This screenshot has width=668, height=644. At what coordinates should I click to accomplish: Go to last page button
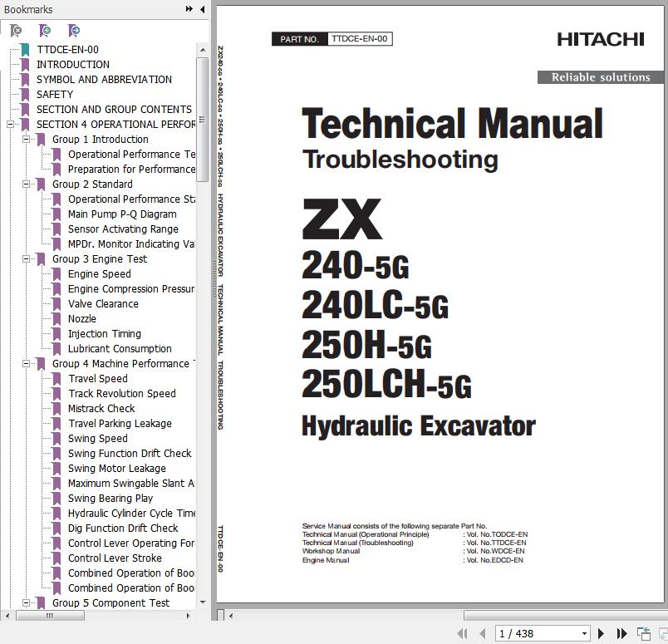point(621,633)
